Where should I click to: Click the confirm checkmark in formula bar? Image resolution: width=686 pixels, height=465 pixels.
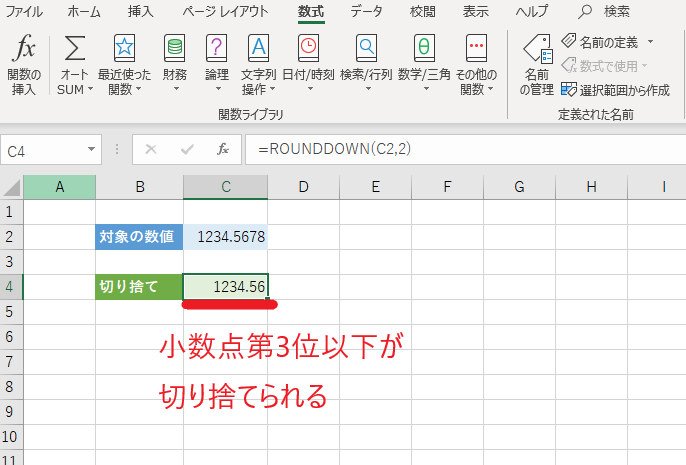187,150
